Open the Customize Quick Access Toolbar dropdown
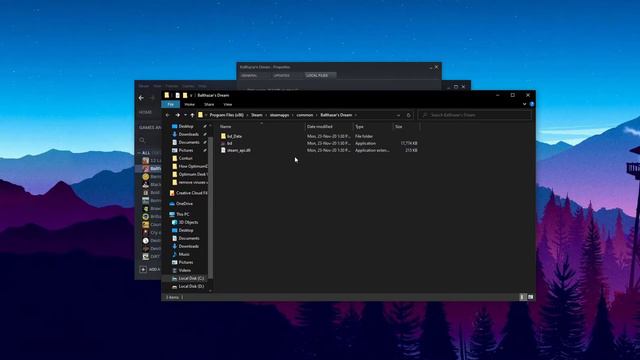This screenshot has height=360, width=640. pos(191,96)
